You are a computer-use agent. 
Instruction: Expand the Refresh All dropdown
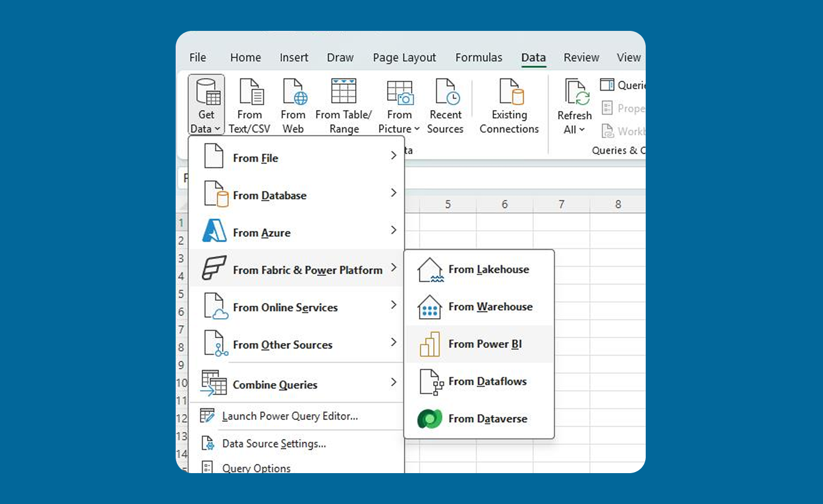coord(574,130)
